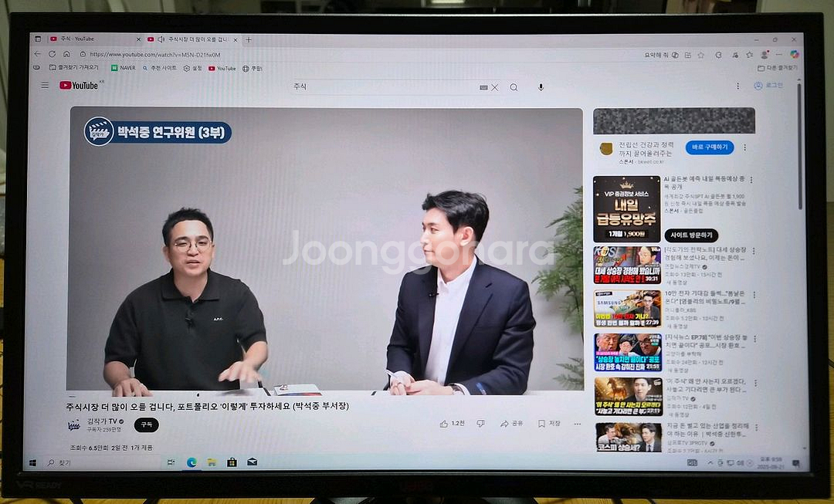Image resolution: width=834 pixels, height=504 pixels.
Task: Open options menu for the sponsored ad
Action: 745,147
